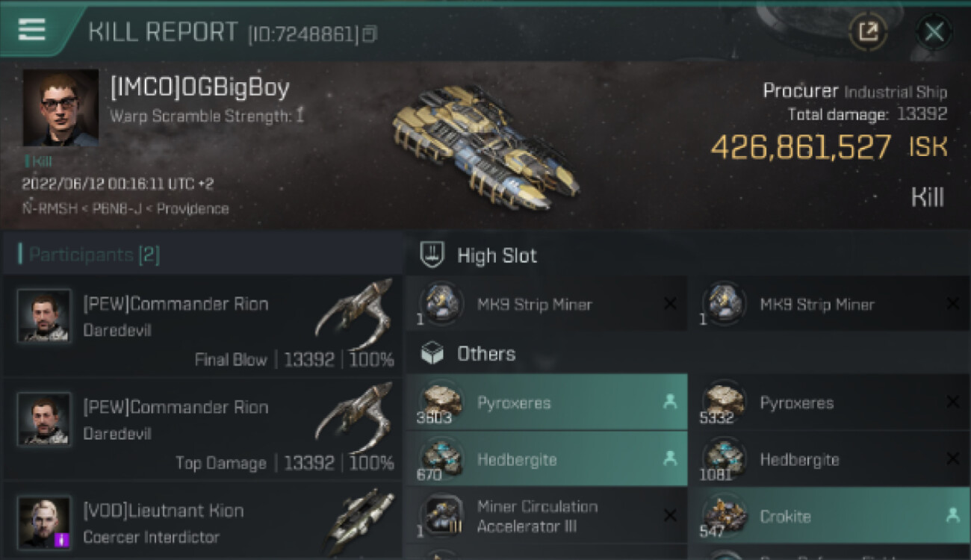Viewport: 971px width, 560px height.
Task: Click the share export icon
Action: [x=868, y=32]
